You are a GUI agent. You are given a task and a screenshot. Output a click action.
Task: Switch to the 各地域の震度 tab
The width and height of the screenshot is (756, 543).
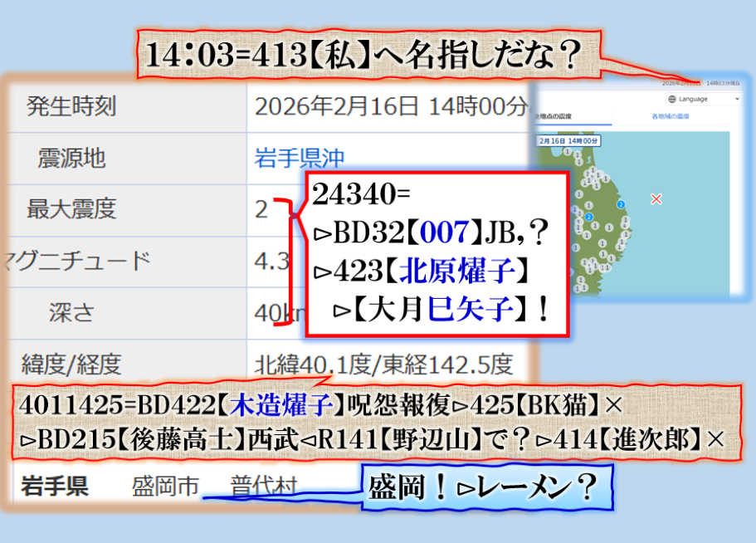click(672, 117)
